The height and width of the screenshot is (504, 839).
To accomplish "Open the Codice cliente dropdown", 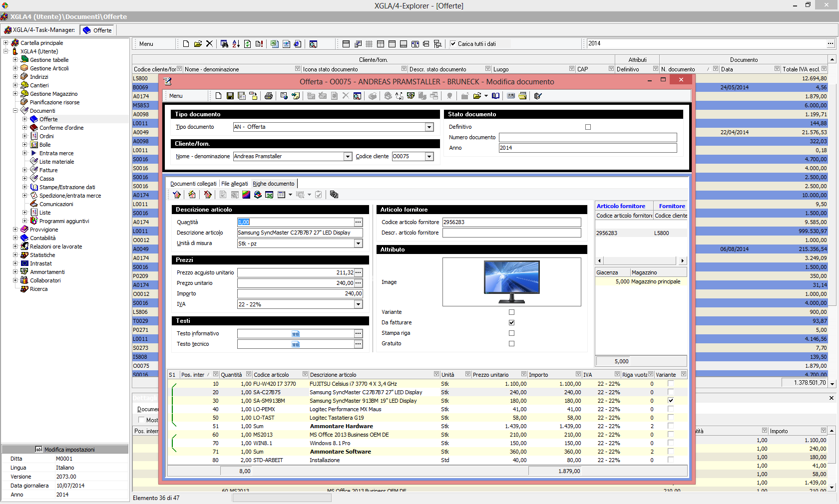I will [x=429, y=157].
